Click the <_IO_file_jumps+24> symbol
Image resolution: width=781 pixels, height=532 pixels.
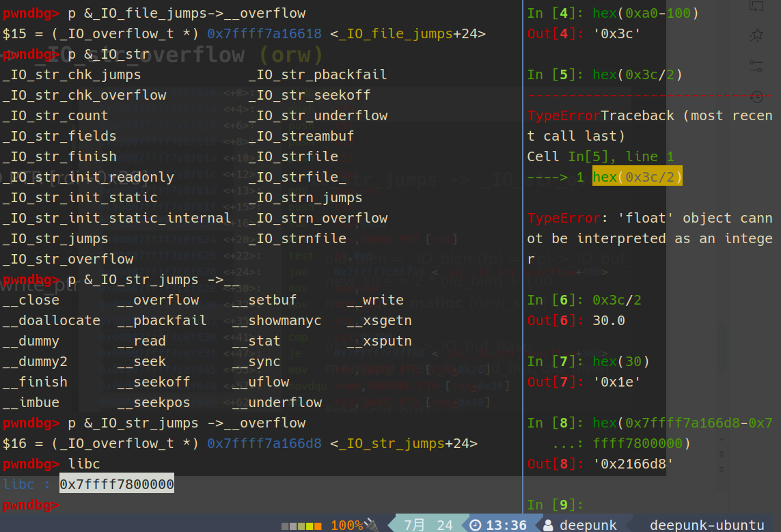pos(407,33)
